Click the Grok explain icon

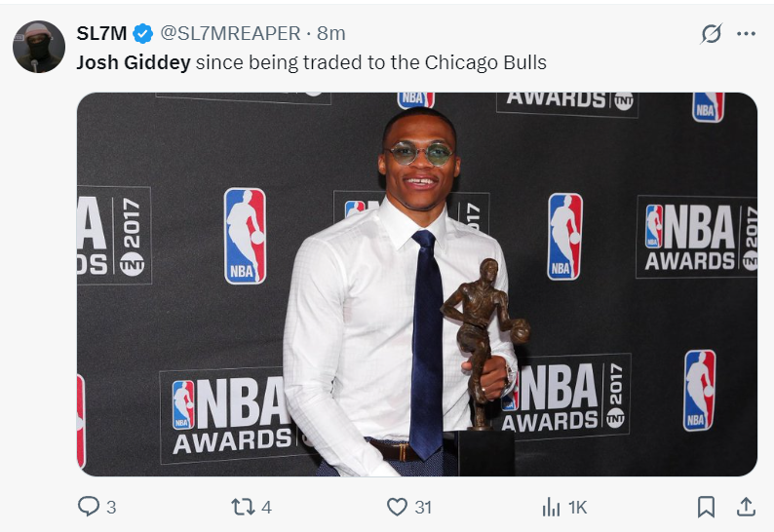712,34
